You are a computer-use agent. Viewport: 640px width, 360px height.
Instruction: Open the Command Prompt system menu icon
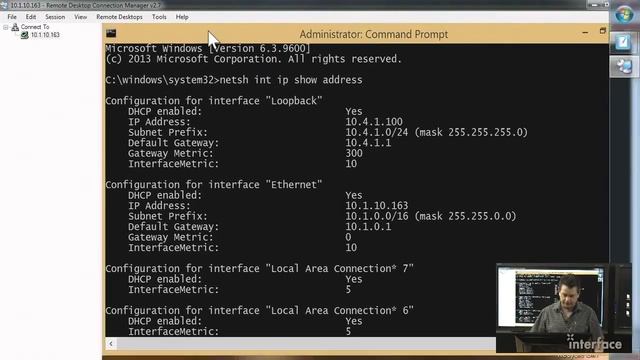point(111,33)
